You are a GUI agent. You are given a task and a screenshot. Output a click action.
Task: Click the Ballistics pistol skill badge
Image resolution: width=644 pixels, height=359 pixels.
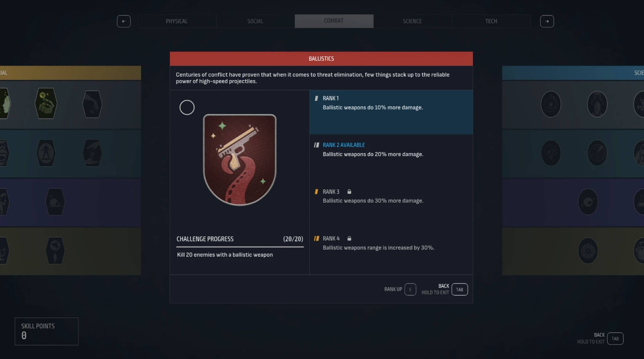240,160
